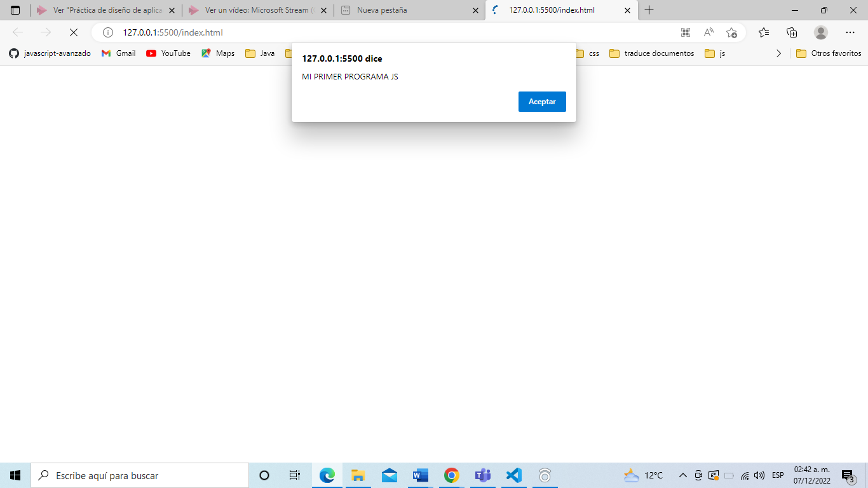Open the Java bookmarks folder
The height and width of the screenshot is (488, 868).
coord(260,53)
